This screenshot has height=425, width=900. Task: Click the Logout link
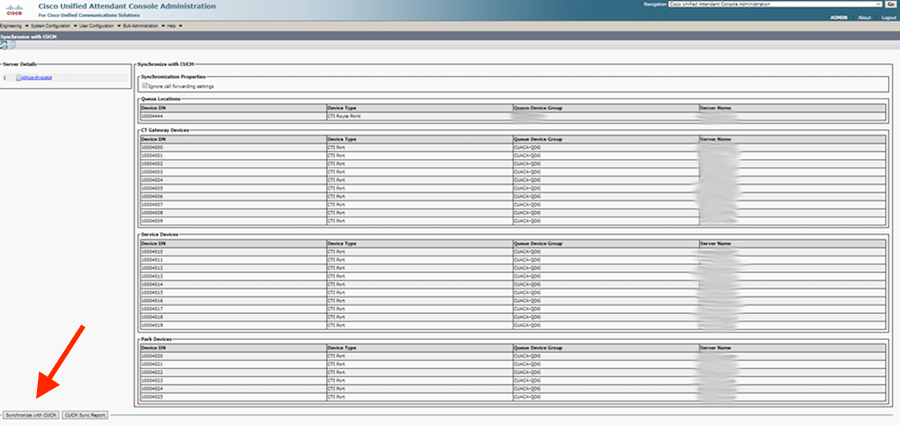(x=889, y=18)
